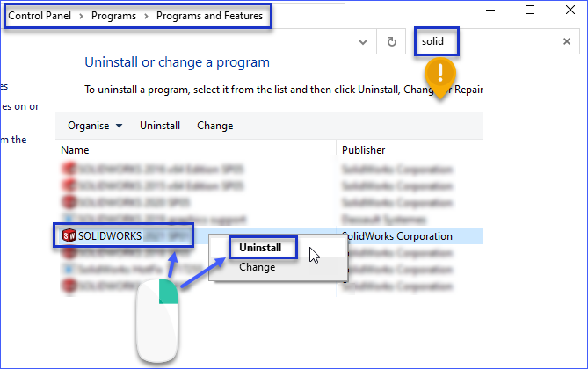Click the refresh button beside the address bar
588x369 pixels.
[x=391, y=41]
